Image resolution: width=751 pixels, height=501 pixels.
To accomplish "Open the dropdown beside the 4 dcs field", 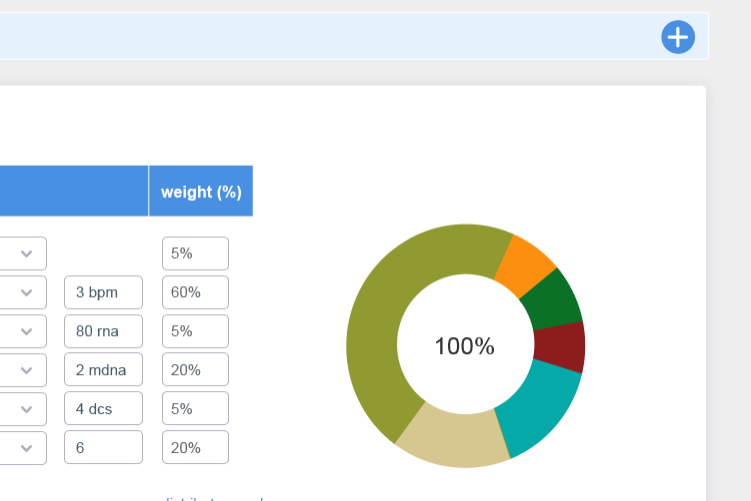I will tap(26, 409).
